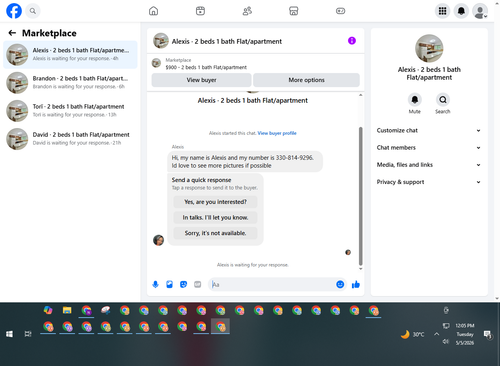Click the '$900 - 2 beds 1 bath' listing text
Viewport: 500px width, 366px height.
pyautogui.click(x=206, y=67)
